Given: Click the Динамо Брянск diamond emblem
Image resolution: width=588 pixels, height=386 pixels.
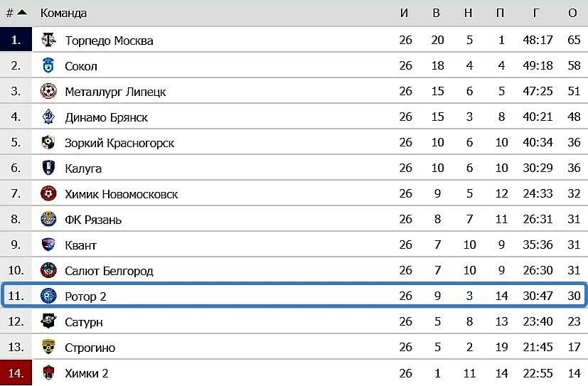Looking at the screenshot, I should click(x=48, y=117).
